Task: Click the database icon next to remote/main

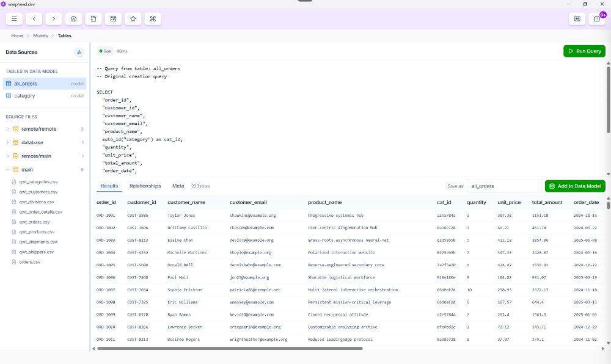Action: click(16, 156)
